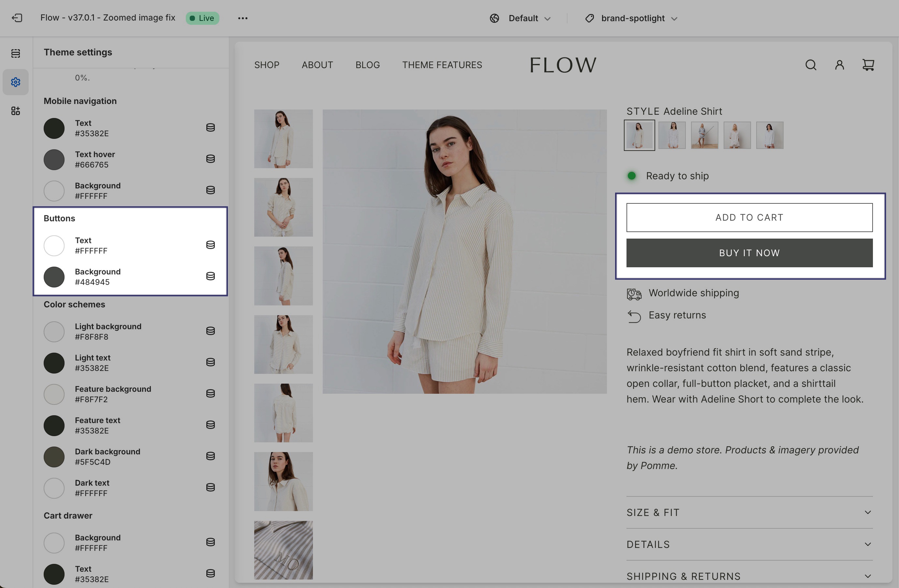Viewport: 899px width, 588px height.
Task: Click the storefront search icon
Action: coord(811,65)
